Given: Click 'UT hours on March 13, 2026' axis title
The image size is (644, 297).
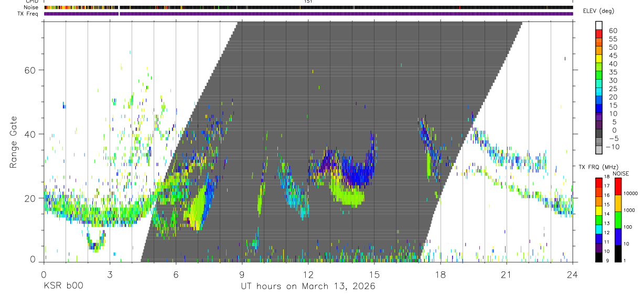Looking at the screenshot, I should pyautogui.click(x=308, y=287).
